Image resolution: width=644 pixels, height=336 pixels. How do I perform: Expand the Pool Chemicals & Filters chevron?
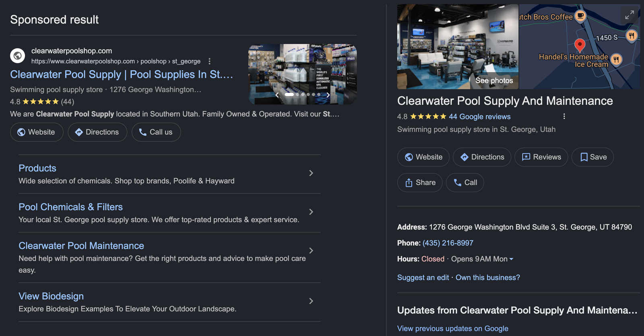[311, 212]
